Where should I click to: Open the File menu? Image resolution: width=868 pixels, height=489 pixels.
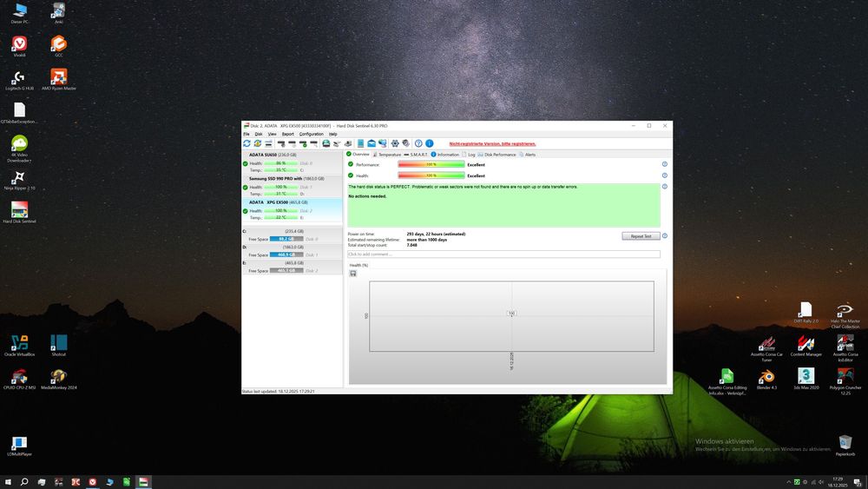point(247,134)
